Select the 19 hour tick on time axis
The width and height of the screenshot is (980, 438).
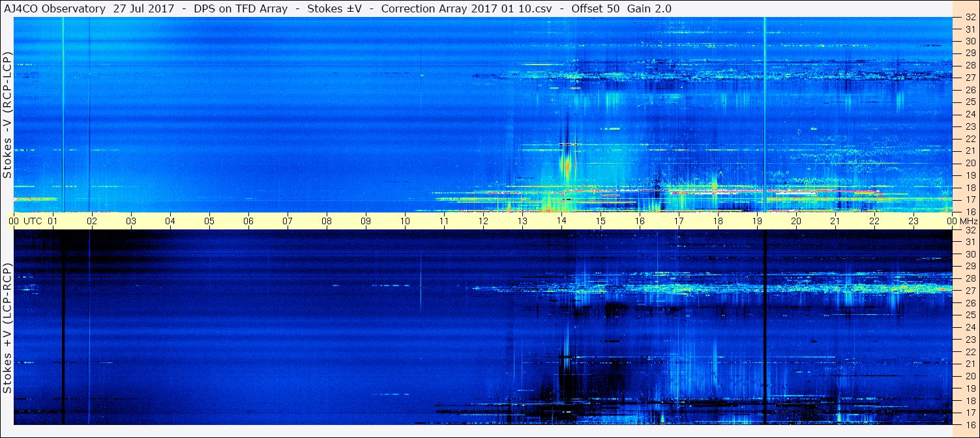coord(757,221)
